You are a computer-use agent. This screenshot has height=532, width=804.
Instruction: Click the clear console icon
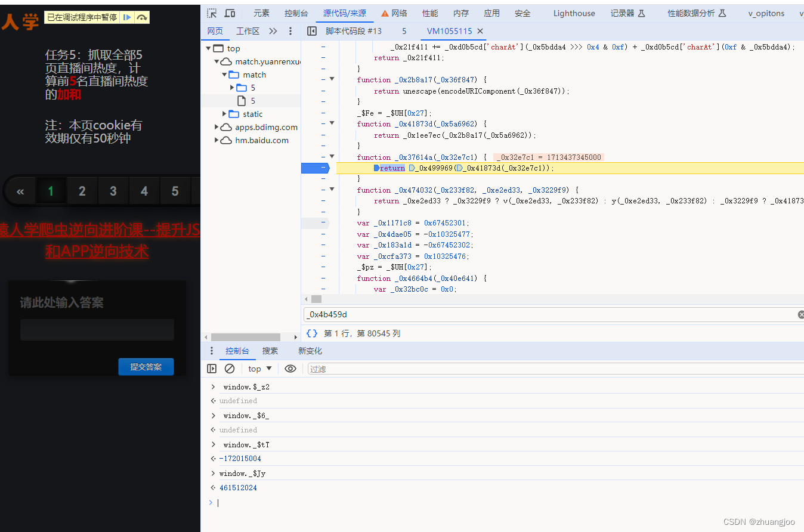pos(230,369)
